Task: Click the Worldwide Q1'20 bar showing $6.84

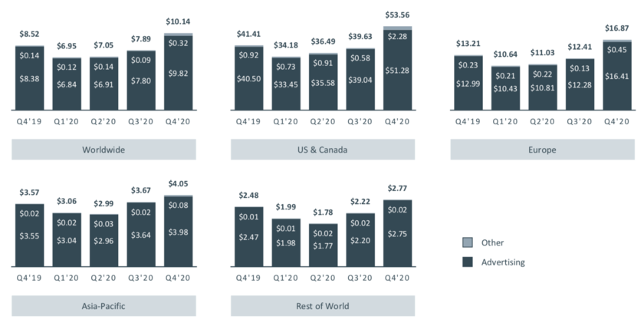Action: coord(67,84)
